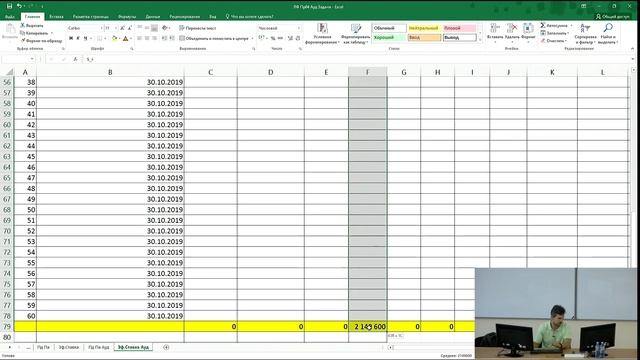Image resolution: width=640 pixels, height=360 pixels.
Task: Toggle bottom vertical alignment
Action: click(x=154, y=28)
